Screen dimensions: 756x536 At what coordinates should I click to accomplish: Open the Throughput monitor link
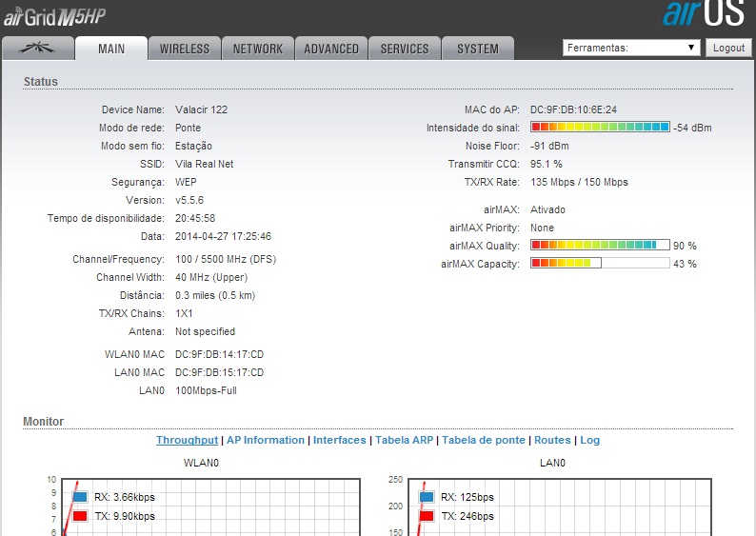click(187, 440)
